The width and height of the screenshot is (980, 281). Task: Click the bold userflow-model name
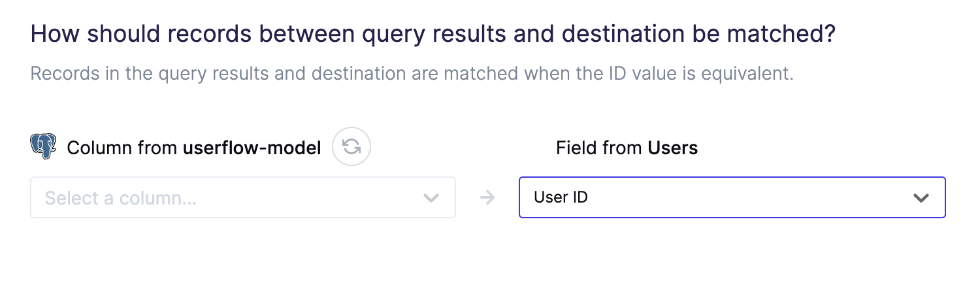[x=252, y=148]
